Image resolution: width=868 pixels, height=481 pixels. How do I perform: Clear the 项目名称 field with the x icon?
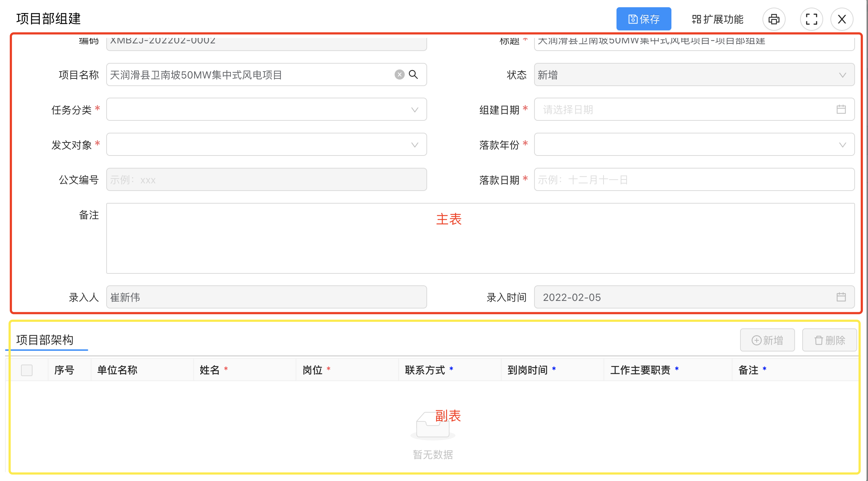(399, 75)
